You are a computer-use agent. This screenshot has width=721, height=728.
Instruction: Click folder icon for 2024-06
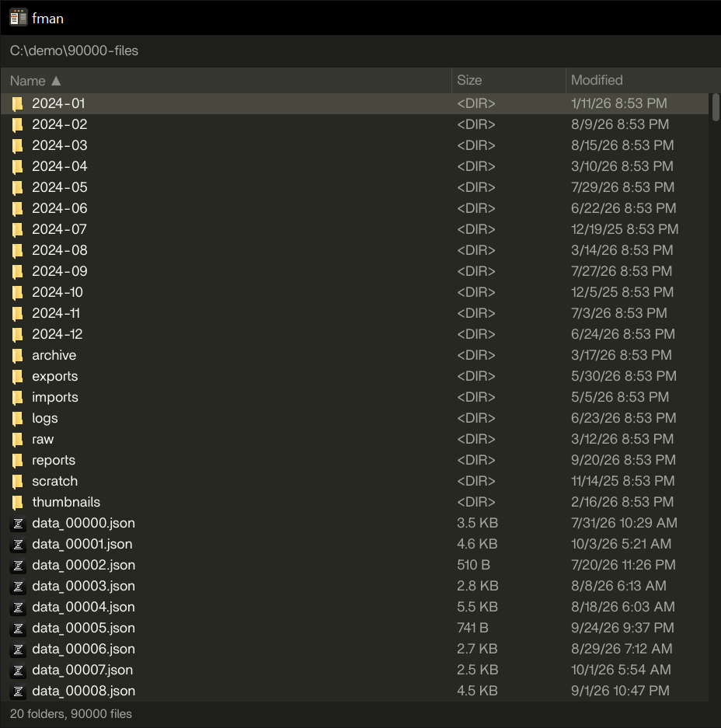click(17, 208)
